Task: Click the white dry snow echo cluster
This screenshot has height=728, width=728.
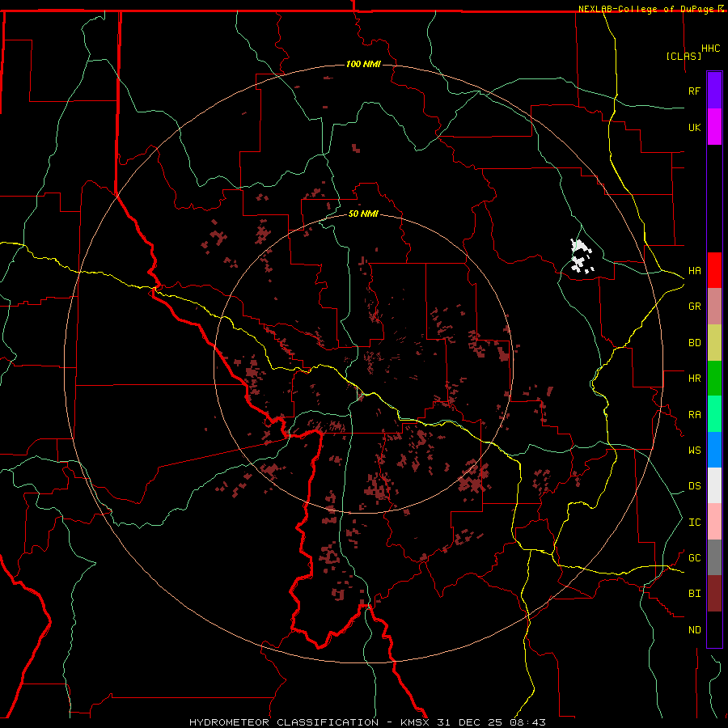Action: [x=582, y=256]
